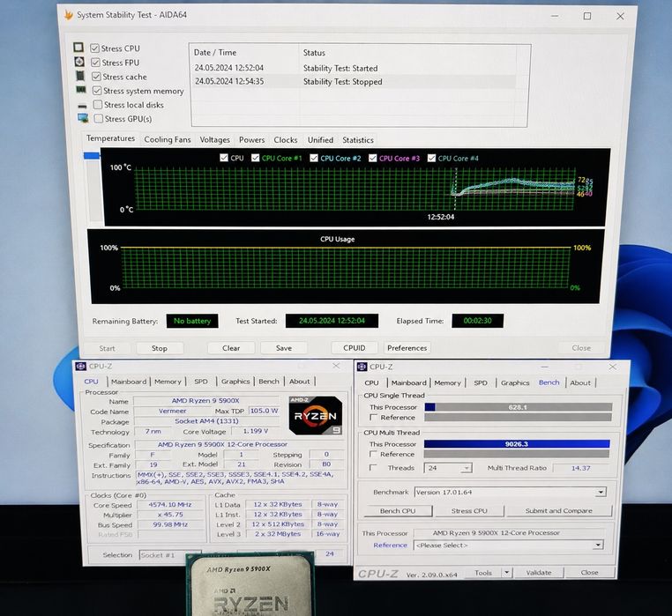The height and width of the screenshot is (616, 672).
Task: Click the cache chip icon beside Stress cache
Action: click(x=80, y=76)
